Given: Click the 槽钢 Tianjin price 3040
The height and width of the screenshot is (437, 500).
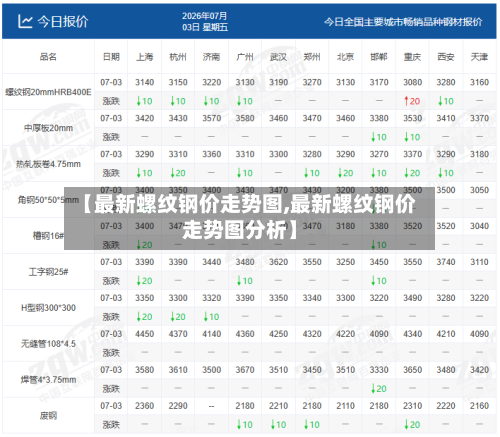Looking at the screenshot, I should [479, 226].
